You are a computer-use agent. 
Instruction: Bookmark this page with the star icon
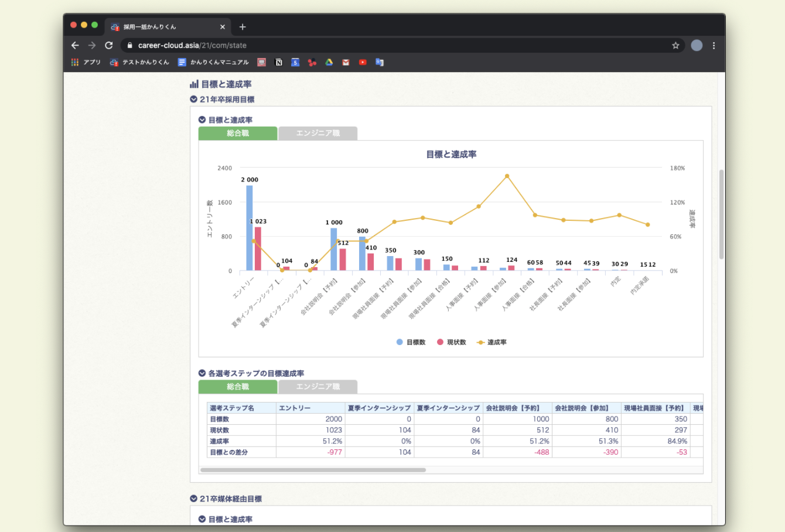(675, 45)
